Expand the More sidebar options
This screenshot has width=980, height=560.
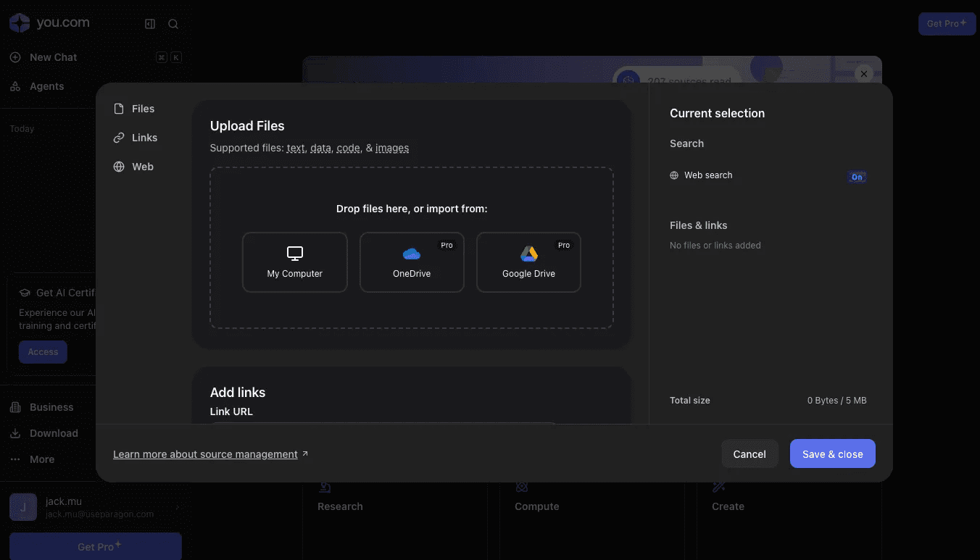41,459
